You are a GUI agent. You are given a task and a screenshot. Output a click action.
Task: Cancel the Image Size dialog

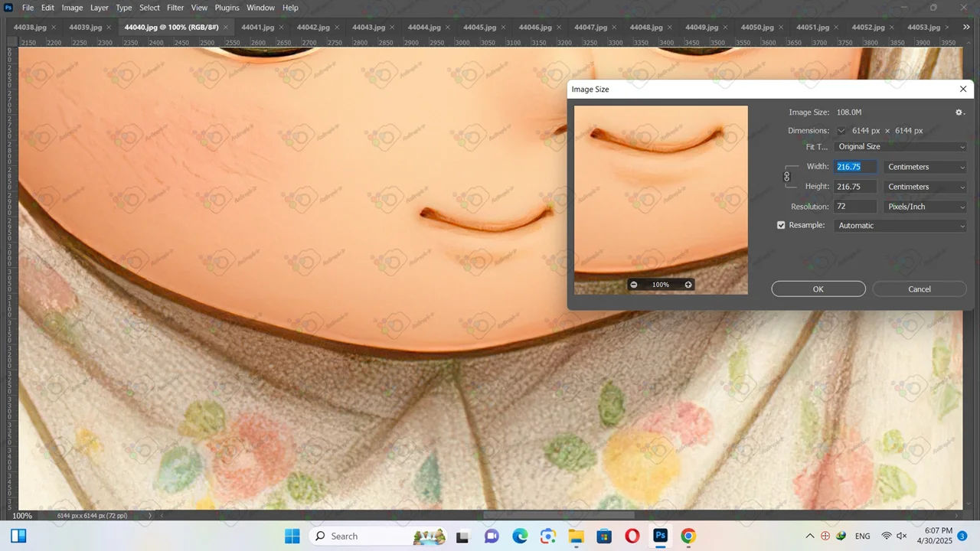coord(919,289)
